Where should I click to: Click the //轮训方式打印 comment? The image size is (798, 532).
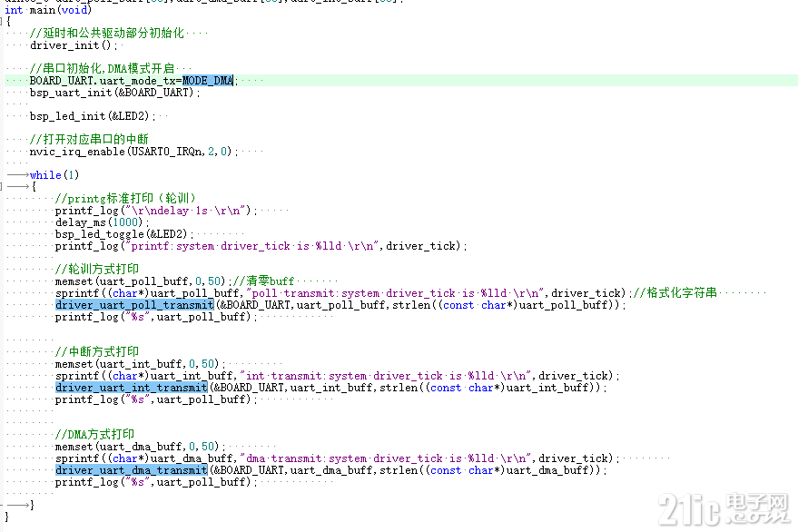click(97, 270)
